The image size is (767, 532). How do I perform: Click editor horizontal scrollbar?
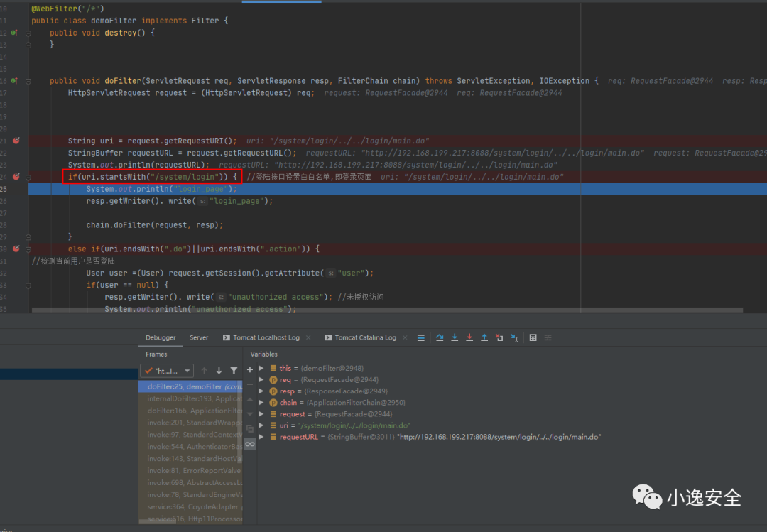point(388,310)
